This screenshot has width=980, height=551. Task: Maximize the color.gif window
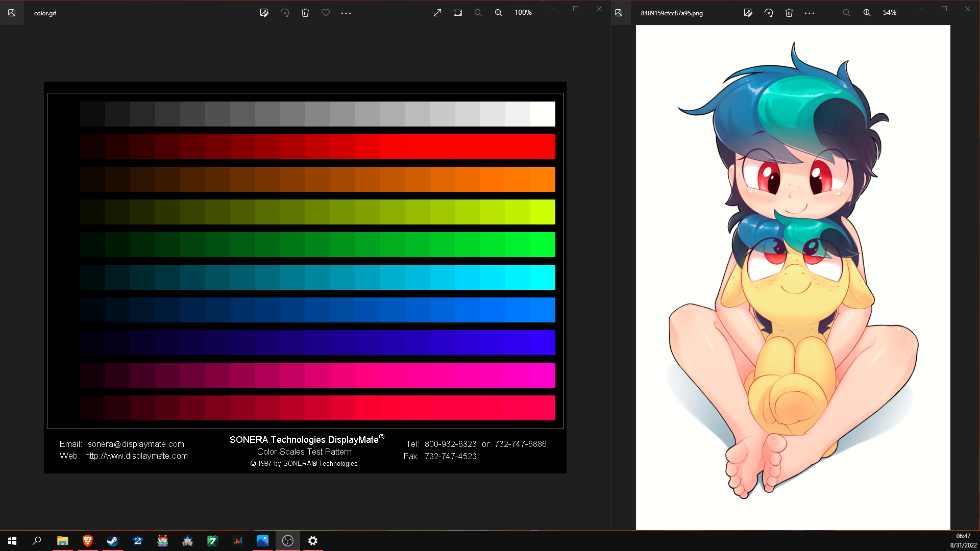pos(576,9)
